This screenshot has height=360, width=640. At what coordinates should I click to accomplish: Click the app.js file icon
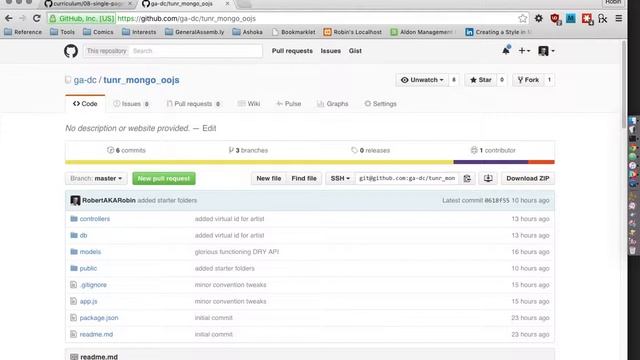[73, 301]
